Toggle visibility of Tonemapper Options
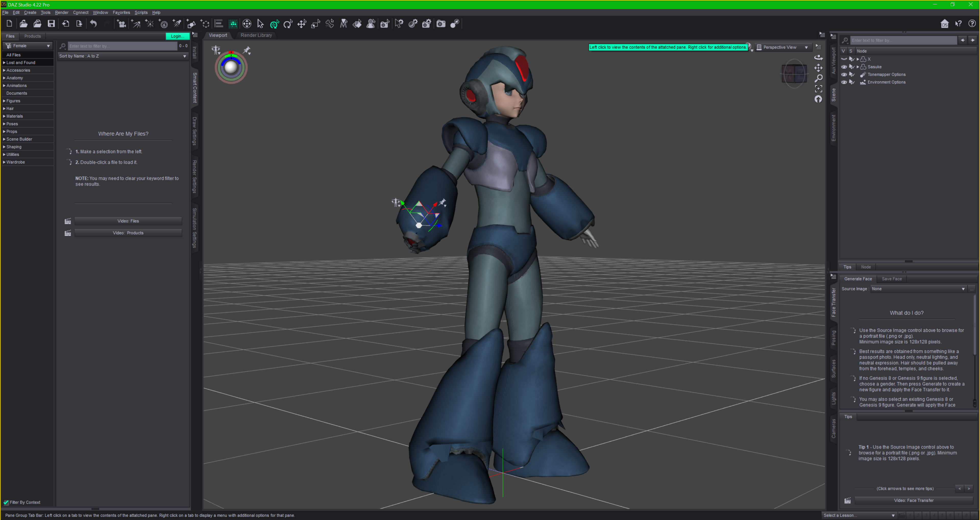Viewport: 980px width, 520px height. point(844,75)
